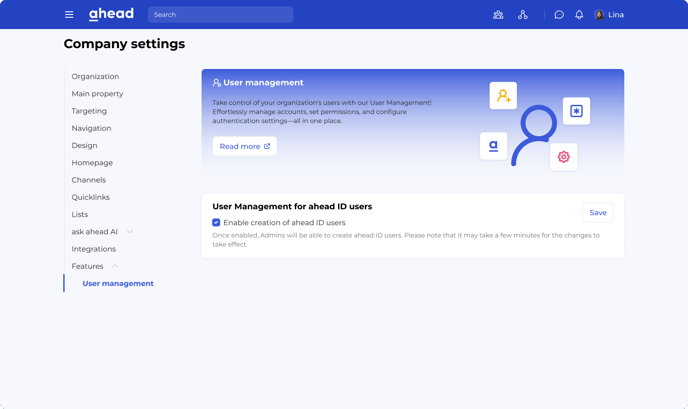
Task: Open the Organization settings section
Action: (x=95, y=76)
